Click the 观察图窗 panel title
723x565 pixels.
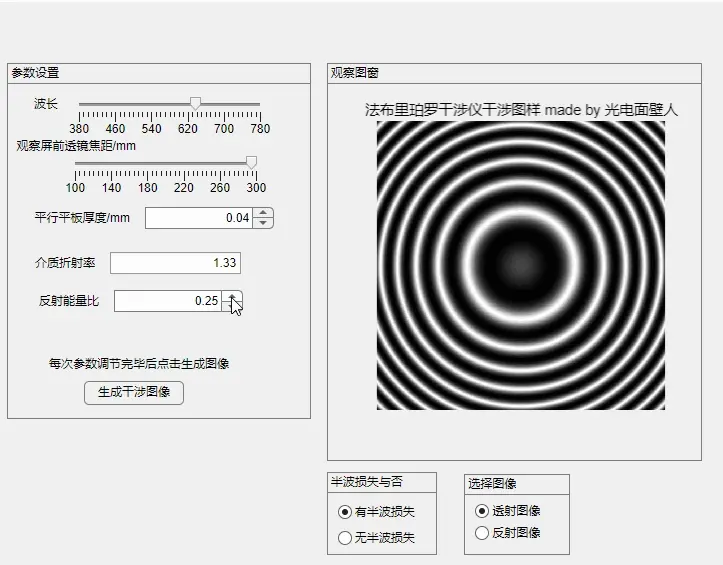point(355,73)
